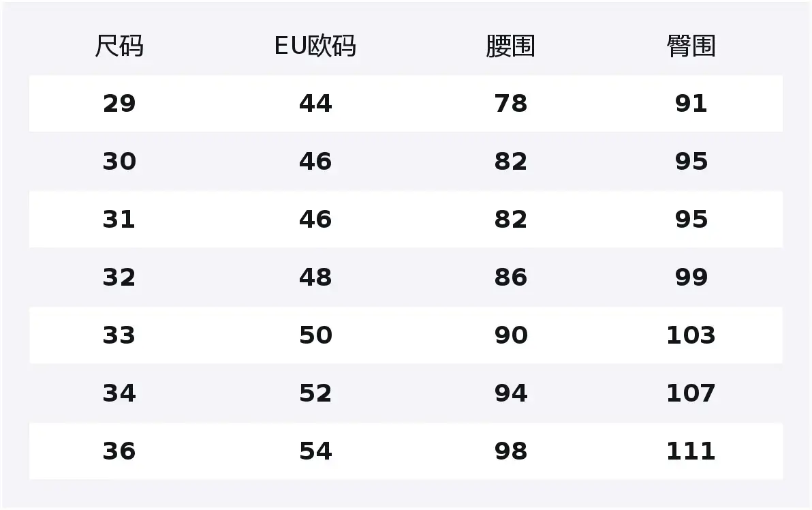
Task: Click waist value 90
Action: point(511,335)
